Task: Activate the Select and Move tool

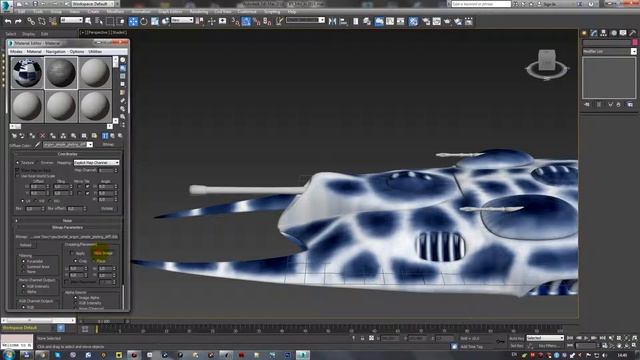Action: click(133, 21)
